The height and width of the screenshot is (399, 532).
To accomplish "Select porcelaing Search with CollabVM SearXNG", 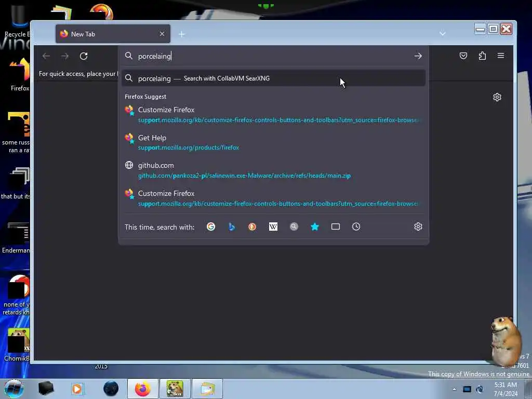I will click(273, 78).
